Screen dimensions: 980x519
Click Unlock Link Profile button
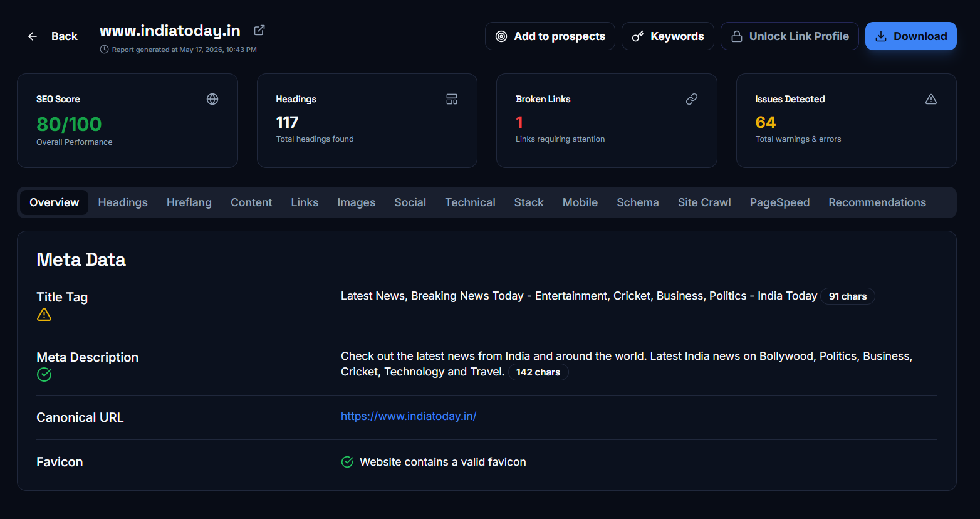click(x=790, y=36)
